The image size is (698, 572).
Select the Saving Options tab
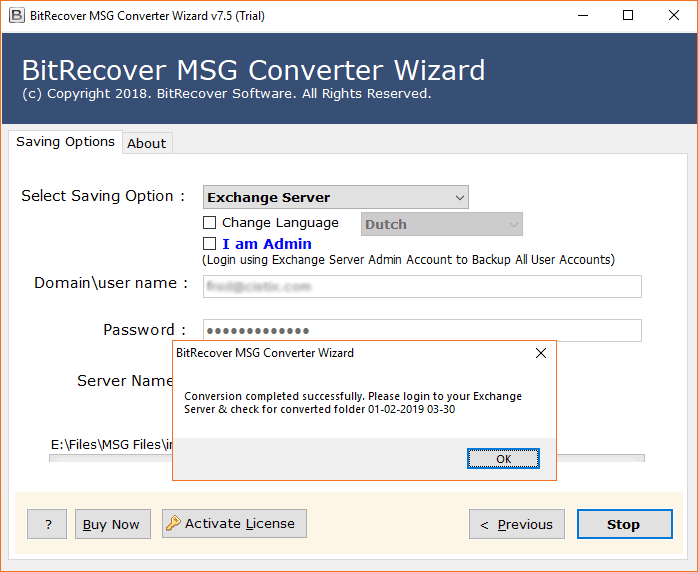(65, 142)
